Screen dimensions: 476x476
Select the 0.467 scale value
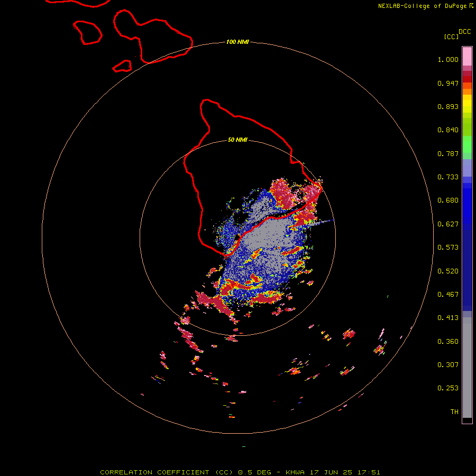pos(448,295)
